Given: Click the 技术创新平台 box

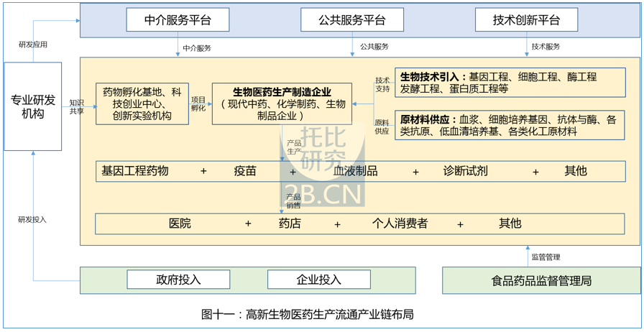Looking at the screenshot, I should pyautogui.click(x=526, y=20).
